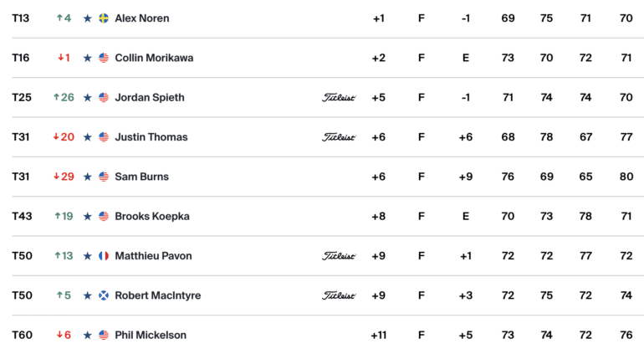Click France flag icon next to Matthieu Pavon
The height and width of the screenshot is (354, 644).
104,256
